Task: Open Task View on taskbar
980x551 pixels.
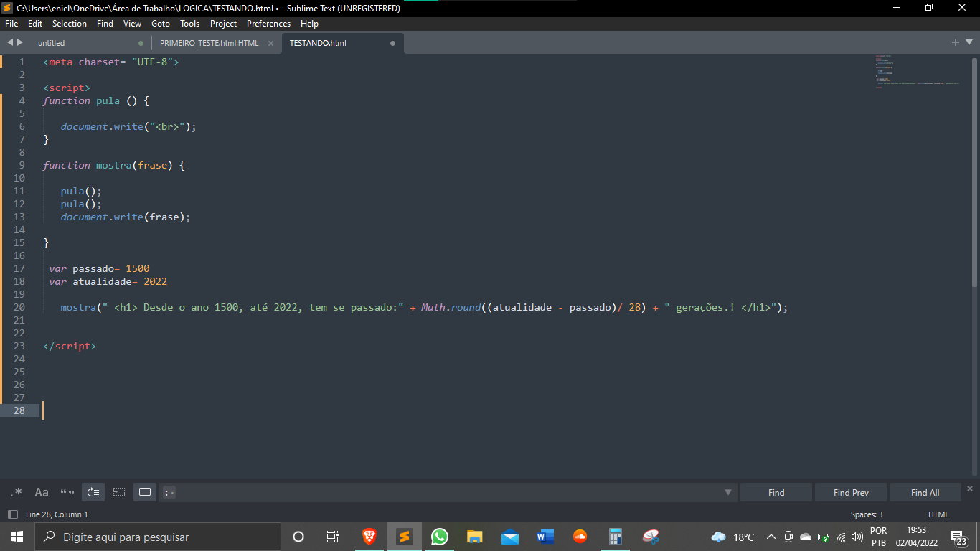Action: click(333, 537)
